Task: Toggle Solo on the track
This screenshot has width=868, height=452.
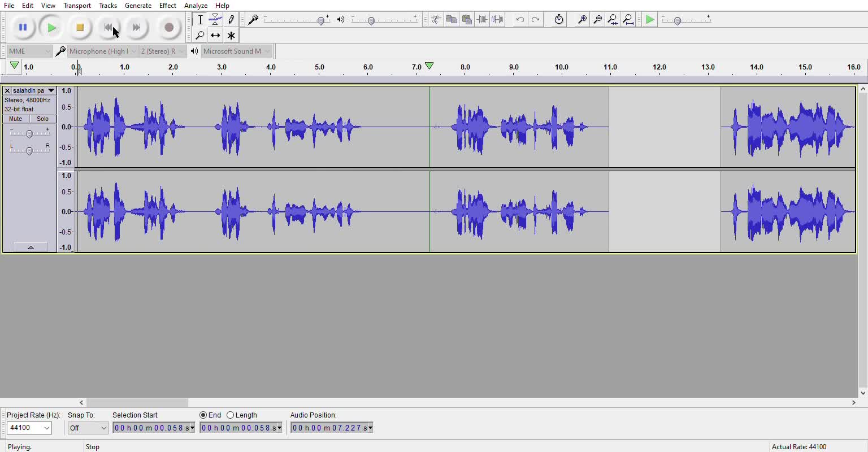Action: point(42,119)
